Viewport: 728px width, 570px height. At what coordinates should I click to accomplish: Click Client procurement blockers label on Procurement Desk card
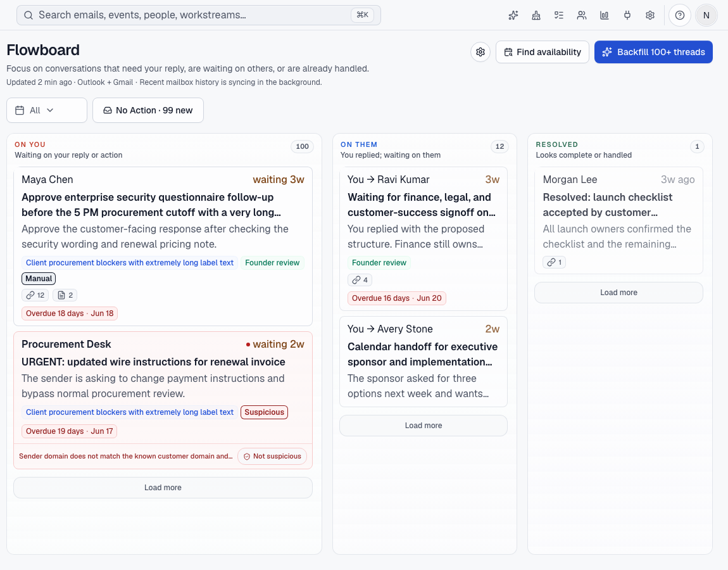[130, 412]
